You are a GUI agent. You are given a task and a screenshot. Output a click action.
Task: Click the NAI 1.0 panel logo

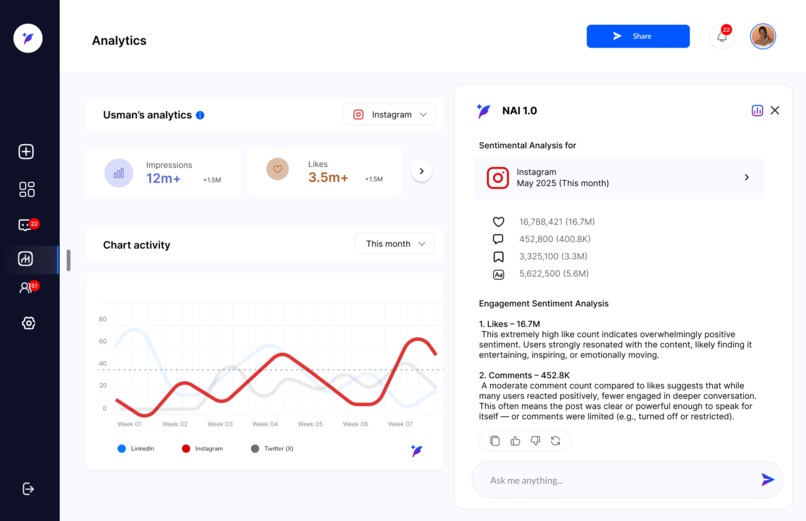tap(483, 110)
